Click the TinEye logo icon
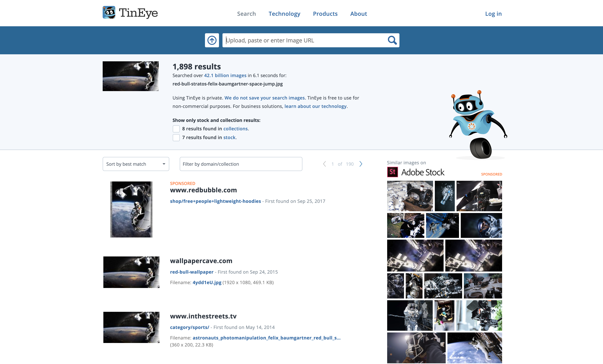This screenshot has height=364, width=603. point(109,13)
